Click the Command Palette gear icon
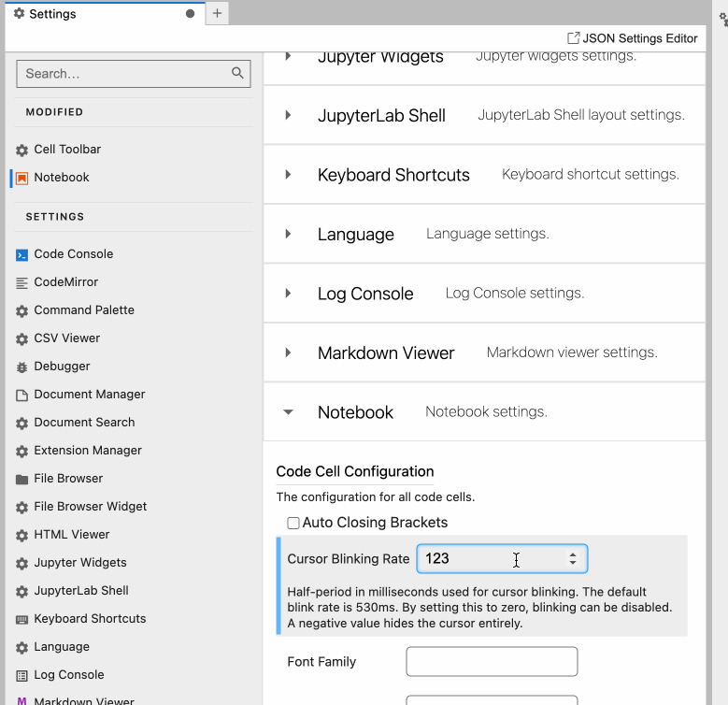Viewport: 728px width, 705px height. (21, 310)
